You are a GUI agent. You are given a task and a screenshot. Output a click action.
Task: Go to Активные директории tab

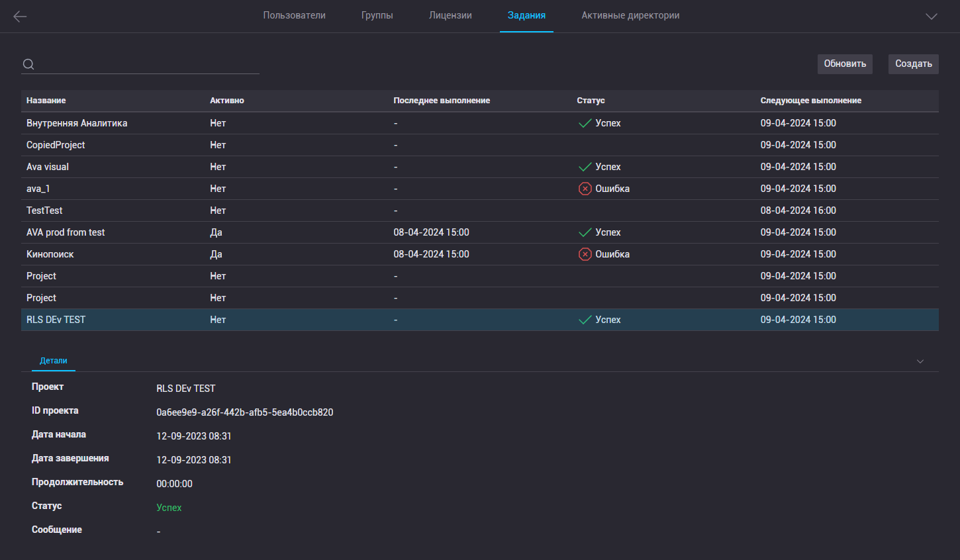click(x=631, y=15)
